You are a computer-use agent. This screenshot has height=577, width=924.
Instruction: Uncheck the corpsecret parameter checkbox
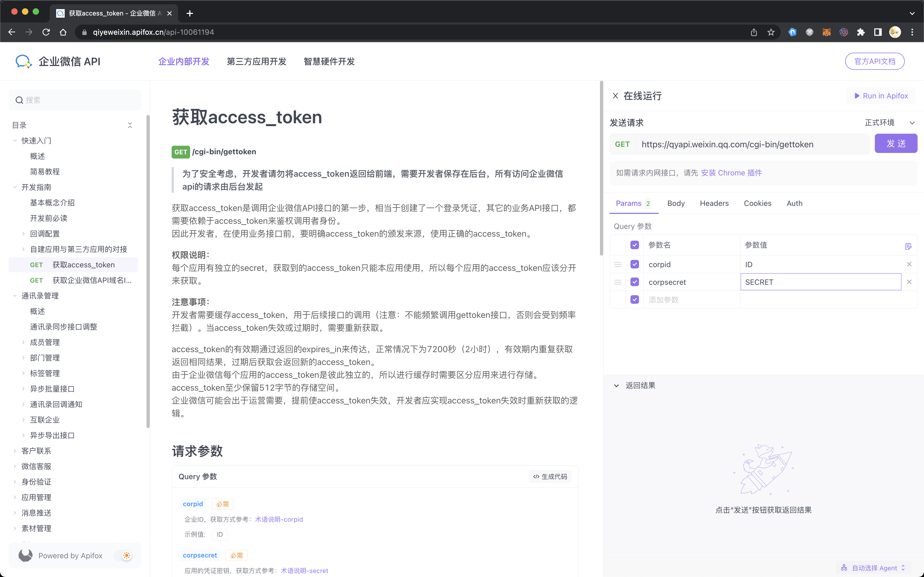634,282
